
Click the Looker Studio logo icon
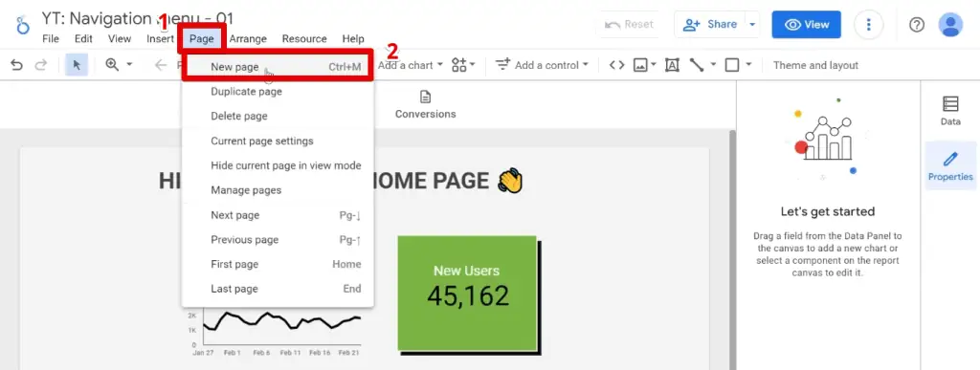[x=23, y=25]
